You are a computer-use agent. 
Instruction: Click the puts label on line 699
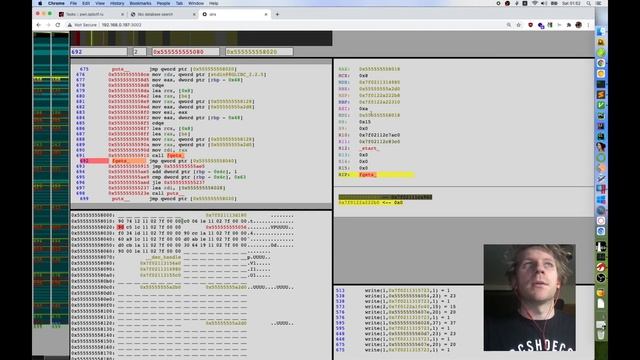click(x=120, y=198)
